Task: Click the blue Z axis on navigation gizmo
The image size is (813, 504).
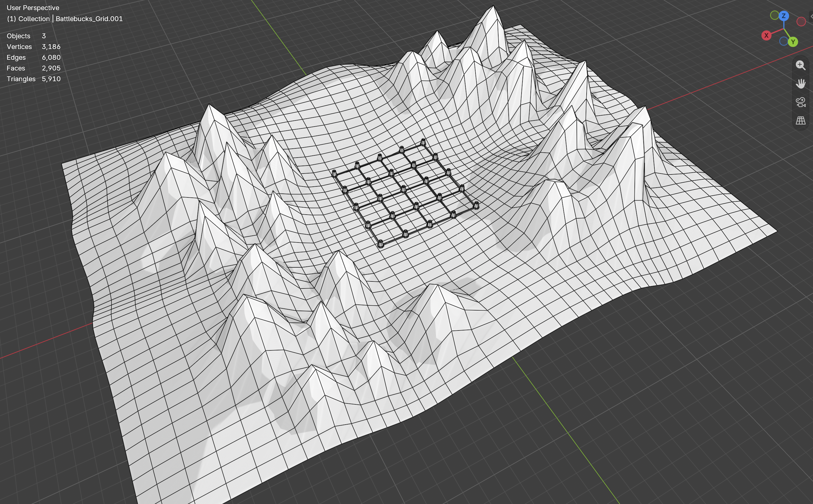Action: pyautogui.click(x=784, y=16)
